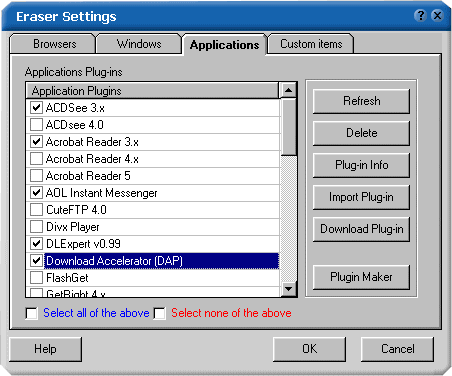Image resolution: width=452 pixels, height=376 pixels.
Task: Click the Cancel button
Action: [398, 349]
